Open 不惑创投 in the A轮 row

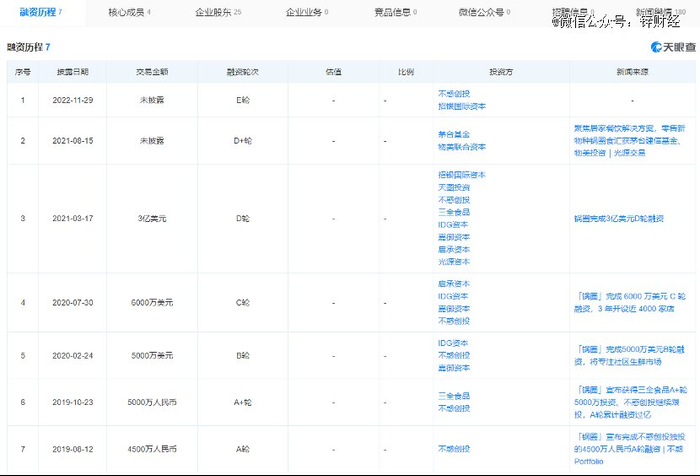click(454, 449)
